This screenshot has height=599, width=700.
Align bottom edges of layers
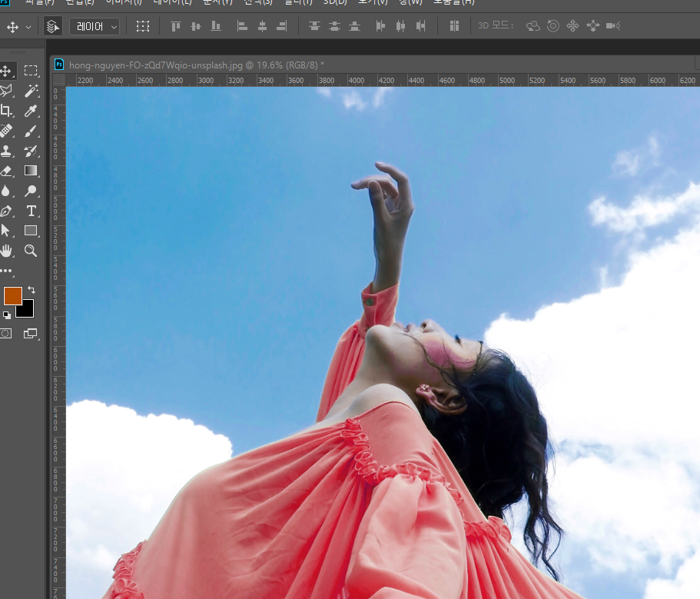(x=216, y=26)
